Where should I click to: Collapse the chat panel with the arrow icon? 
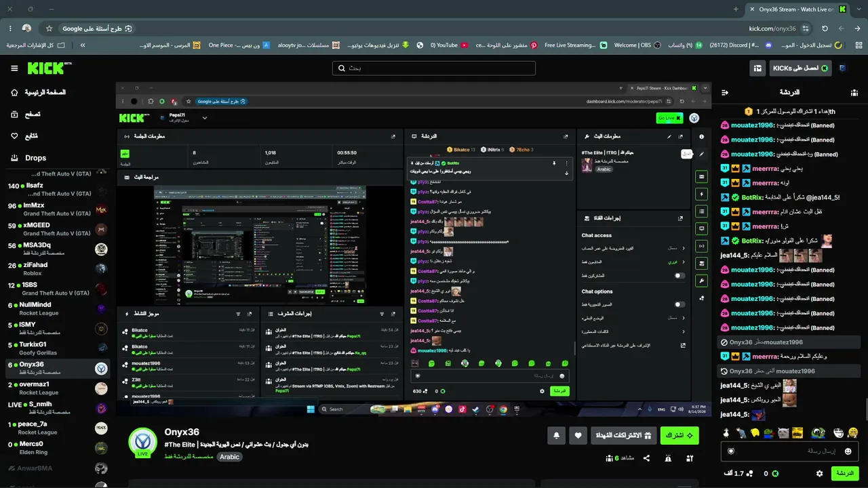coord(724,92)
